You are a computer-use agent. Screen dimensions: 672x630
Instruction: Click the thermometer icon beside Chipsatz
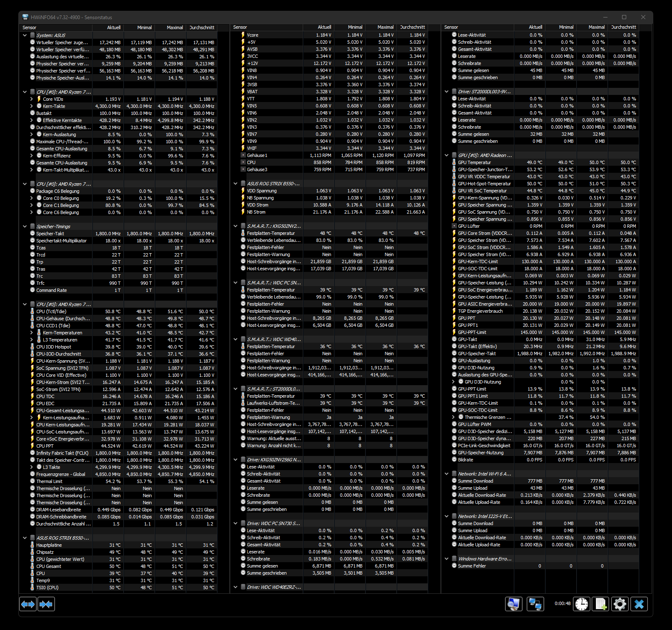tap(32, 552)
